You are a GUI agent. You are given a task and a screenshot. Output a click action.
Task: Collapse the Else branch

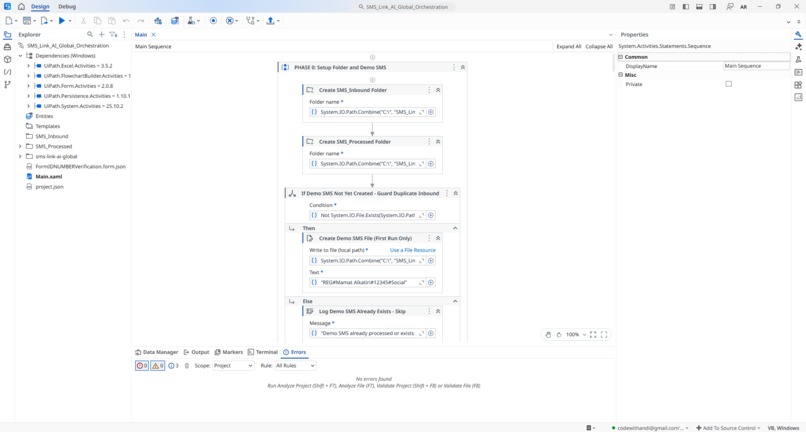click(455, 301)
